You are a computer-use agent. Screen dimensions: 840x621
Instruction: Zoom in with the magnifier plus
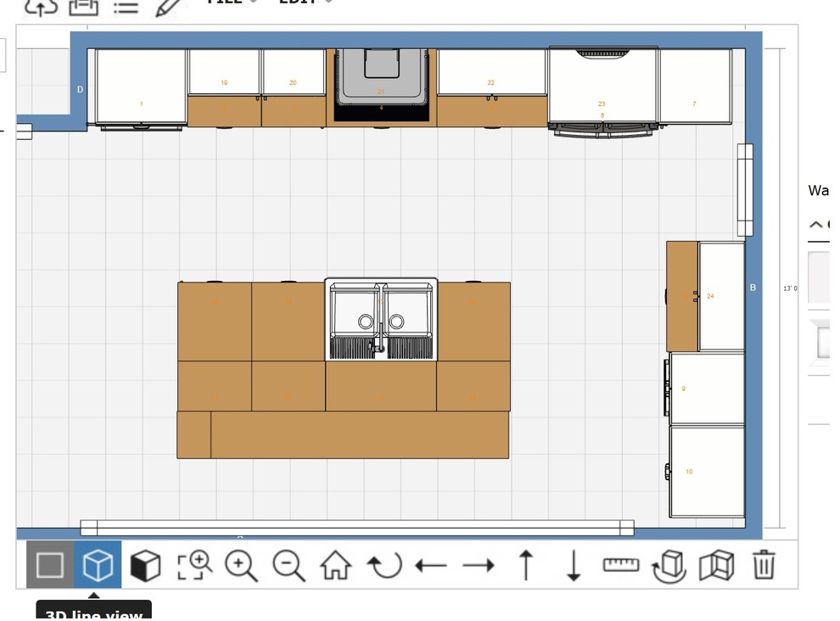[x=242, y=566]
